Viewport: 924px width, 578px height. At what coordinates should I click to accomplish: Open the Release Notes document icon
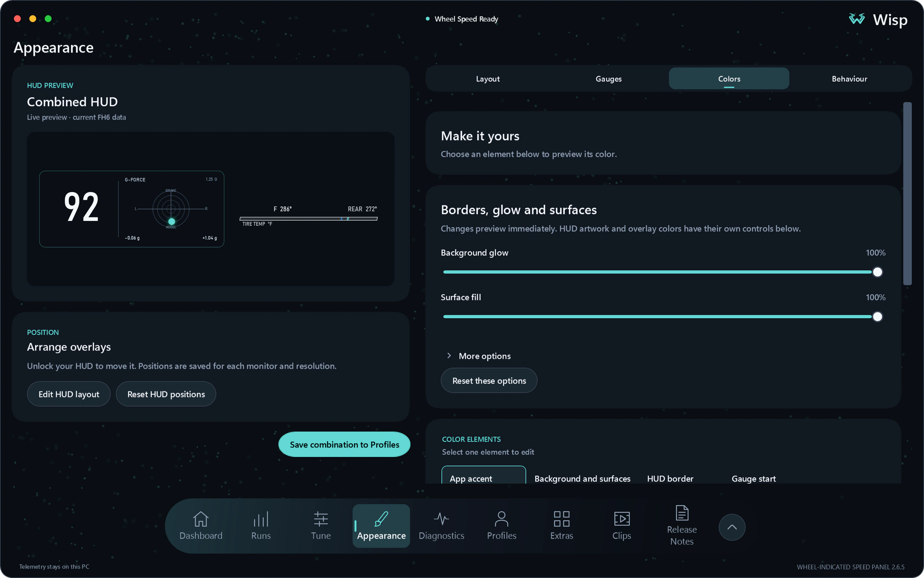click(x=682, y=512)
